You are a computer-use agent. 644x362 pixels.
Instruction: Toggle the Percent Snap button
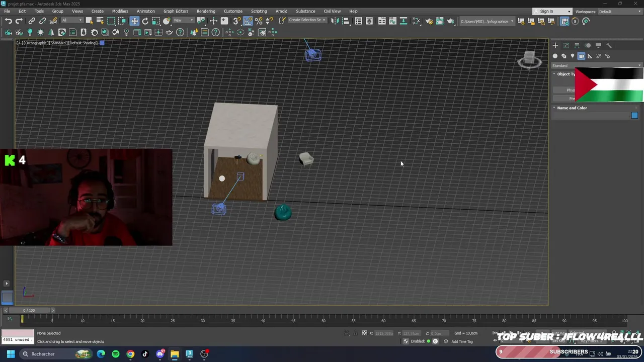coord(259,21)
